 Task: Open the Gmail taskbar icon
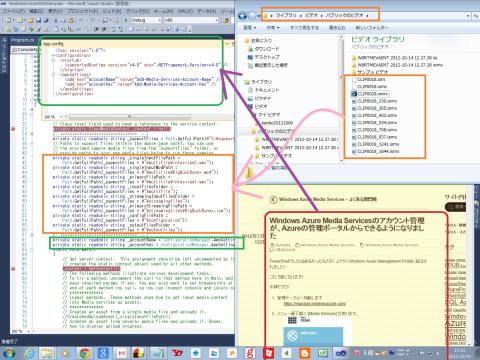[121, 353]
